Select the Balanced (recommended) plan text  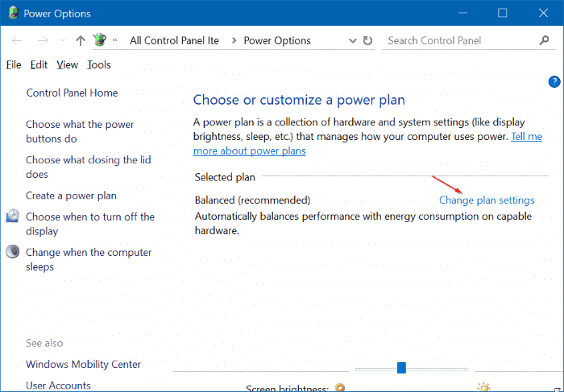pyautogui.click(x=252, y=200)
